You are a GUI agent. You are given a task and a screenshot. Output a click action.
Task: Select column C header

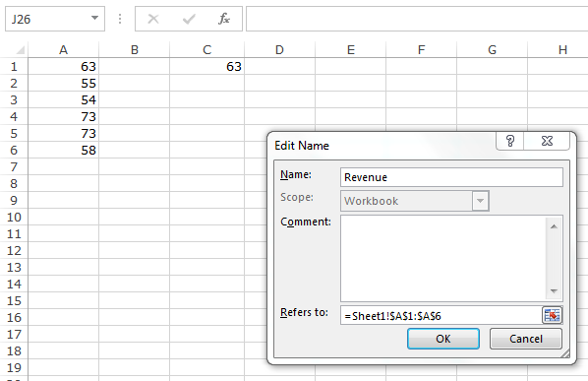click(207, 50)
